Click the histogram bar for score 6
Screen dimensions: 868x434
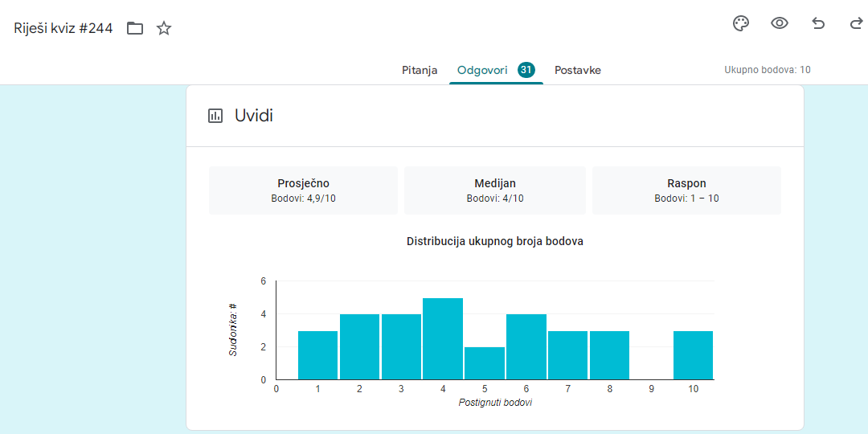coord(526,346)
